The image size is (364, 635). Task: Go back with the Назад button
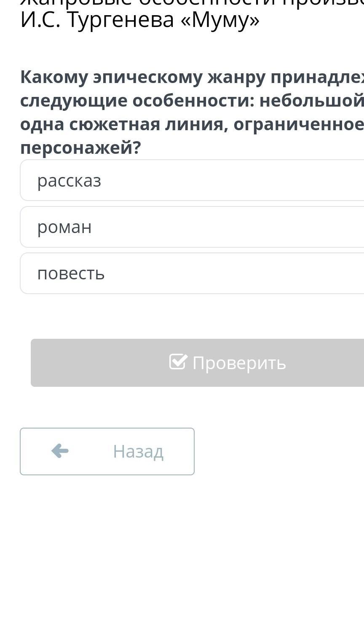(x=107, y=451)
